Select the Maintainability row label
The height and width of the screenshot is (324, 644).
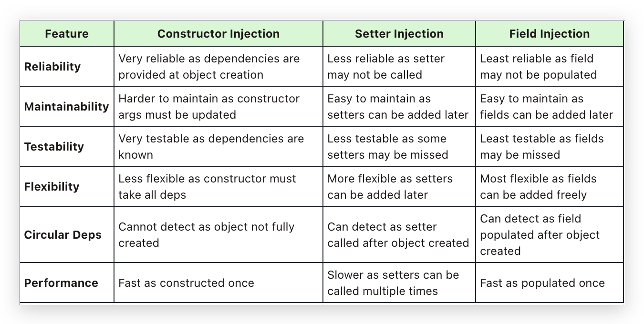(x=67, y=106)
